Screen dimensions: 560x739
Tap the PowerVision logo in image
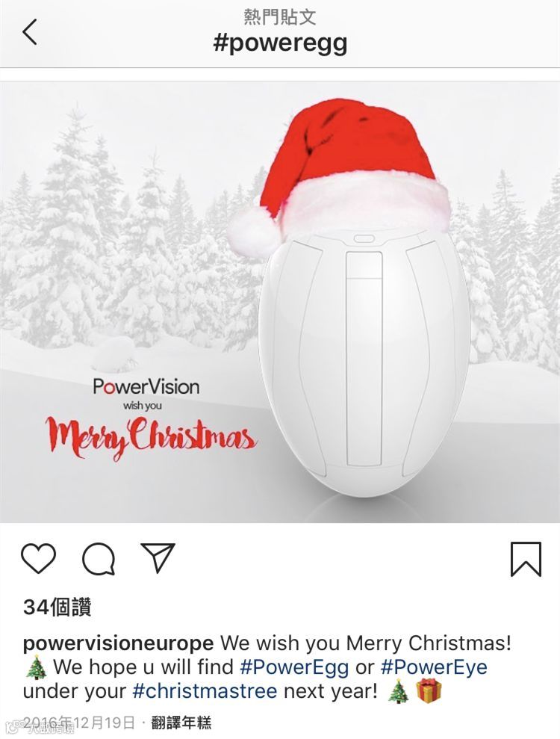[x=146, y=386]
